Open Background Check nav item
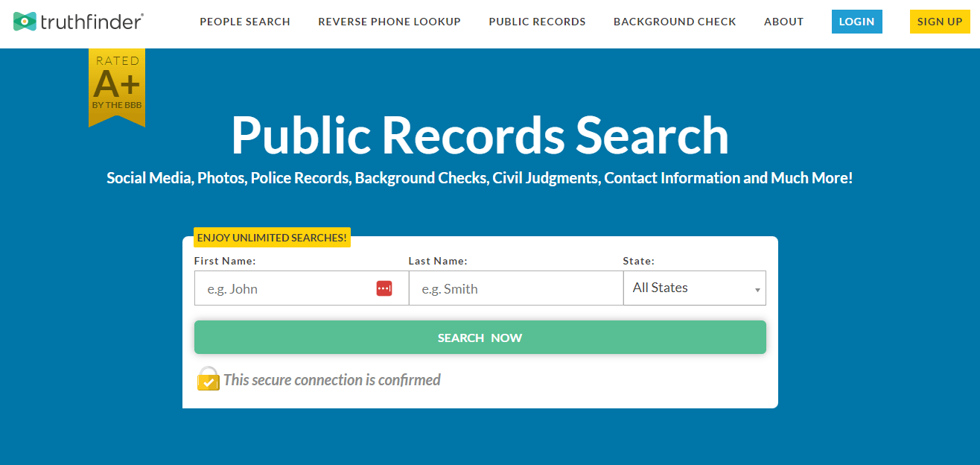The height and width of the screenshot is (465, 980). [x=675, y=22]
